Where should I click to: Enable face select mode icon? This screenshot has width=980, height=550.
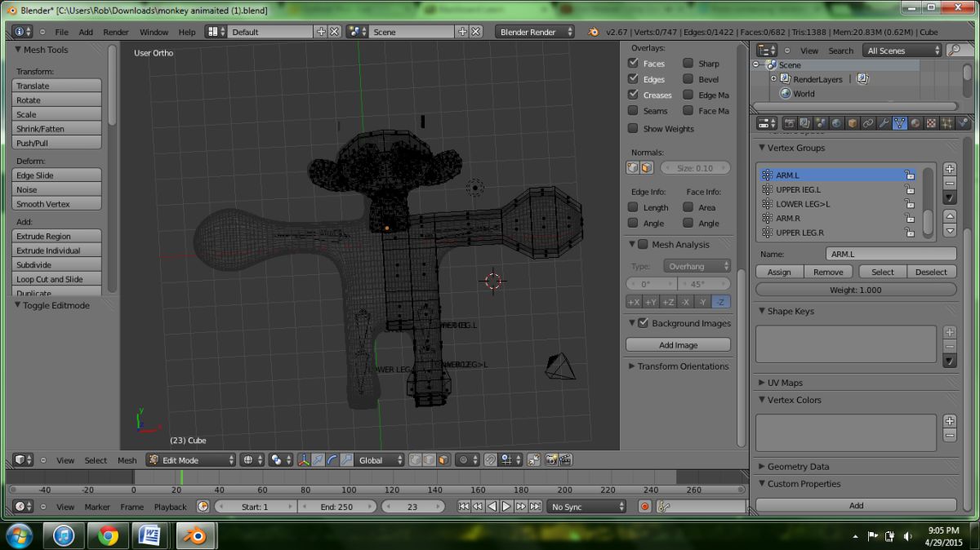tap(443, 460)
